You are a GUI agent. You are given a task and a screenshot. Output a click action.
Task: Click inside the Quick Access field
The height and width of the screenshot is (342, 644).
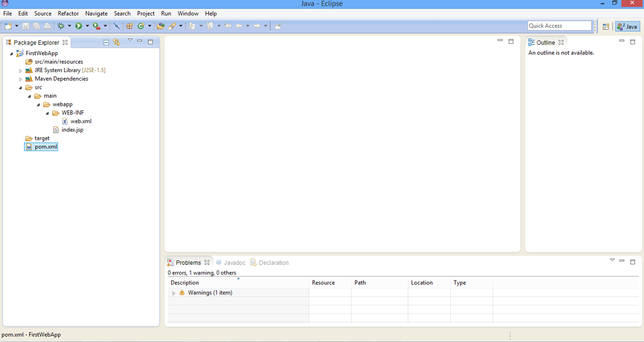point(560,26)
